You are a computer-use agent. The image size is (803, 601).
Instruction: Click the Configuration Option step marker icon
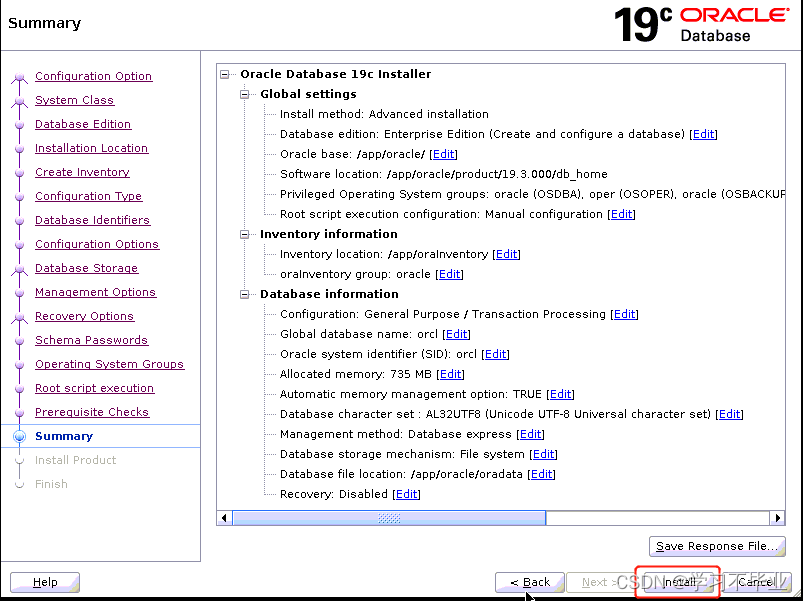tap(20, 76)
